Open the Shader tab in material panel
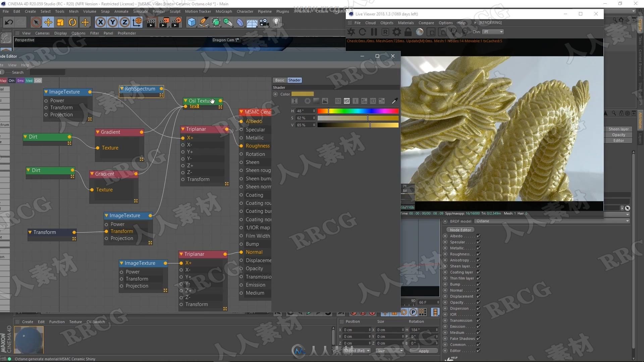This screenshot has height=362, width=644. pyautogui.click(x=294, y=80)
